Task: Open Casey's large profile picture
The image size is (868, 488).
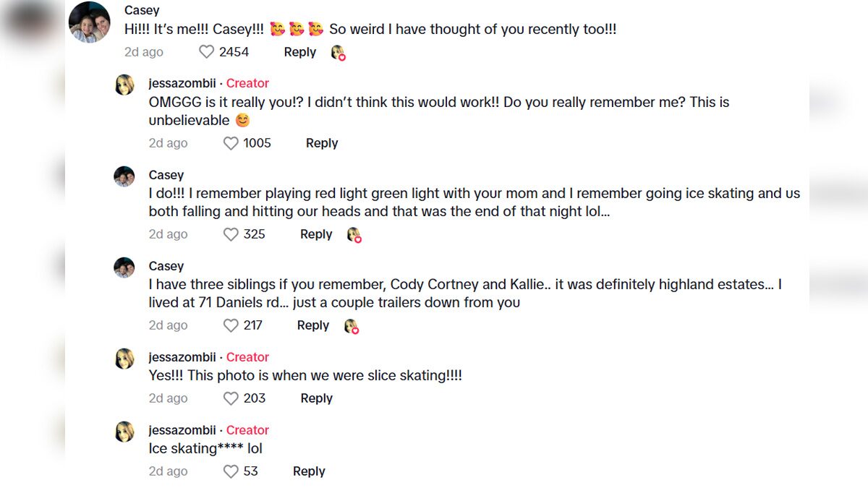Action: tap(90, 22)
